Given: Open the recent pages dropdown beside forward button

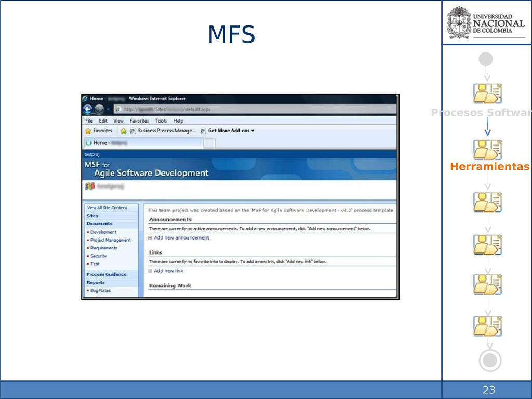Looking at the screenshot, I should pos(108,109).
